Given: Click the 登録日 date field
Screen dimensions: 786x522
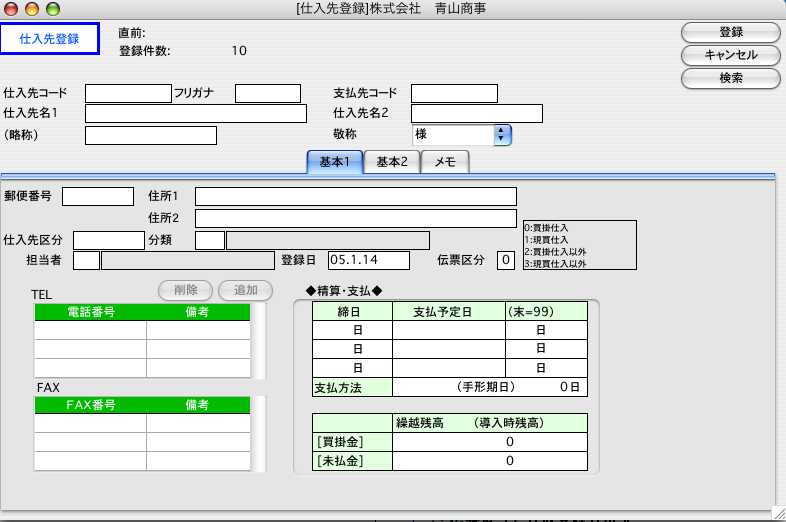Looking at the screenshot, I should click(369, 260).
